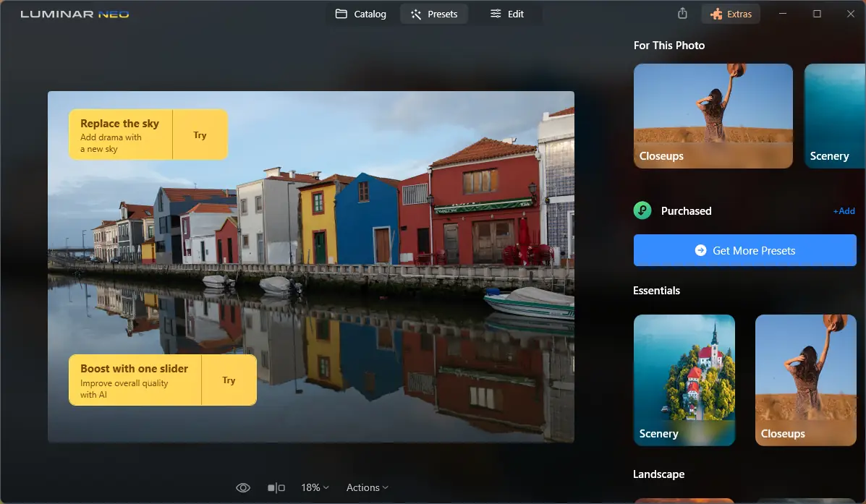
Task: Toggle before/after compare view icon
Action: [x=276, y=487]
